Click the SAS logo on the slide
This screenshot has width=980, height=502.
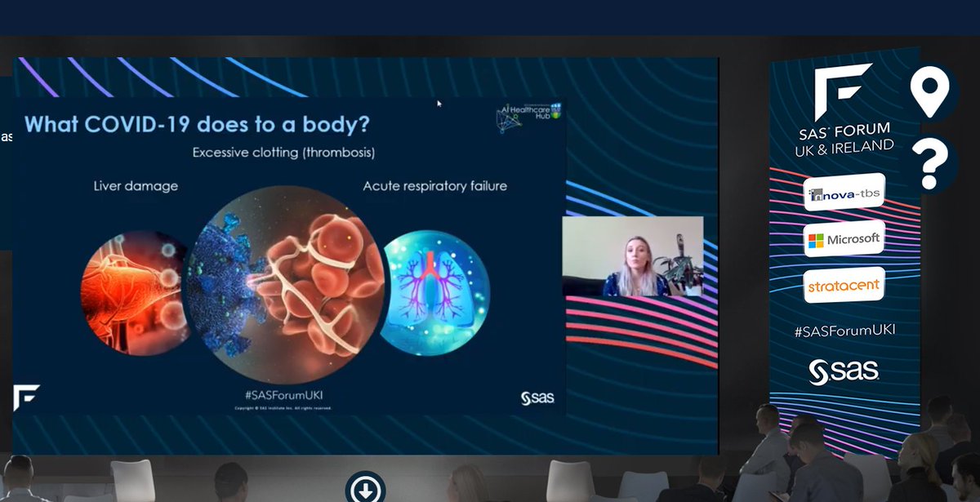coord(538,398)
